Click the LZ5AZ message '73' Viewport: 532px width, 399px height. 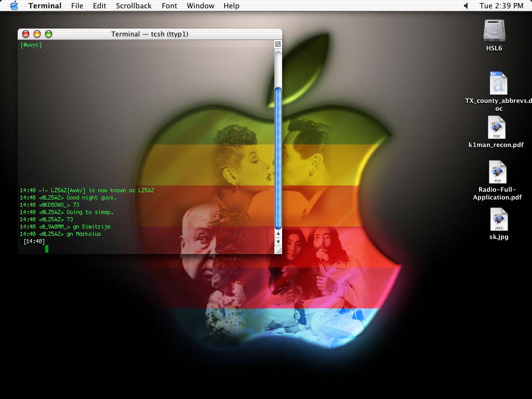pyautogui.click(x=70, y=220)
